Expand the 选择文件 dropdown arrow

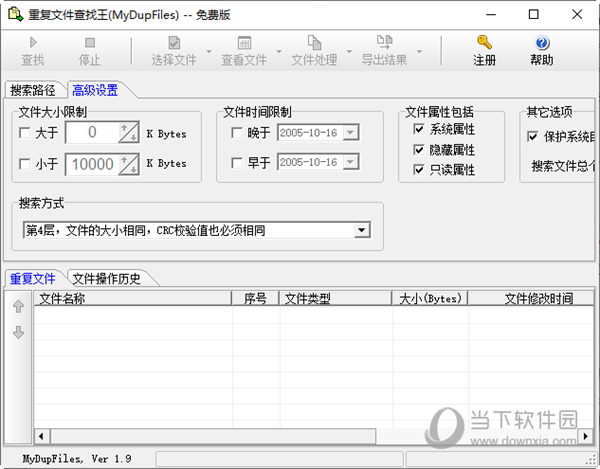(x=209, y=51)
